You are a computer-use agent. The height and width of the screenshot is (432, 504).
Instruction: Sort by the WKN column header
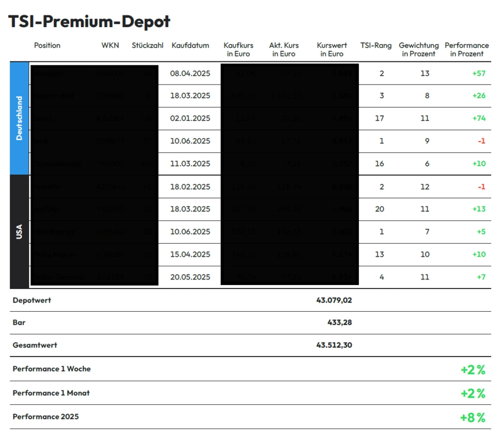(110, 45)
